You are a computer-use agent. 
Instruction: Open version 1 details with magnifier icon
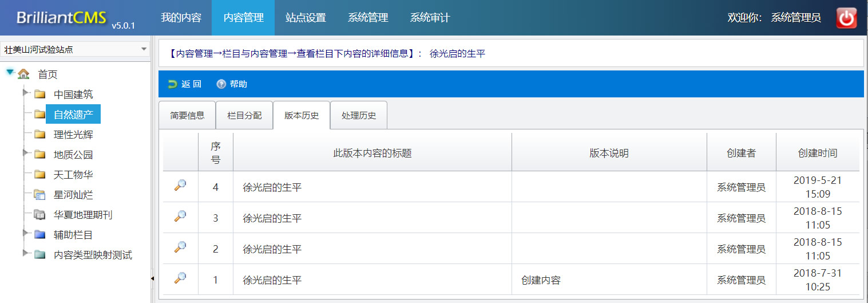pos(180,279)
